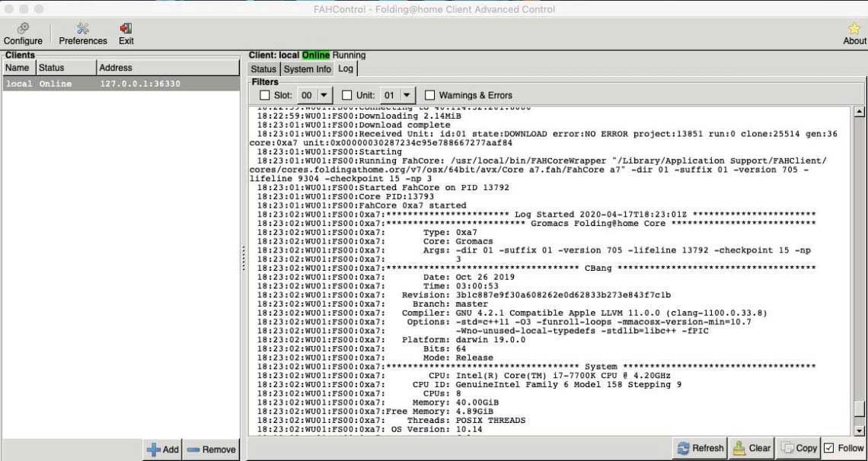Image resolution: width=868 pixels, height=461 pixels.
Task: Enable the Slot filter checkbox
Action: [x=265, y=96]
